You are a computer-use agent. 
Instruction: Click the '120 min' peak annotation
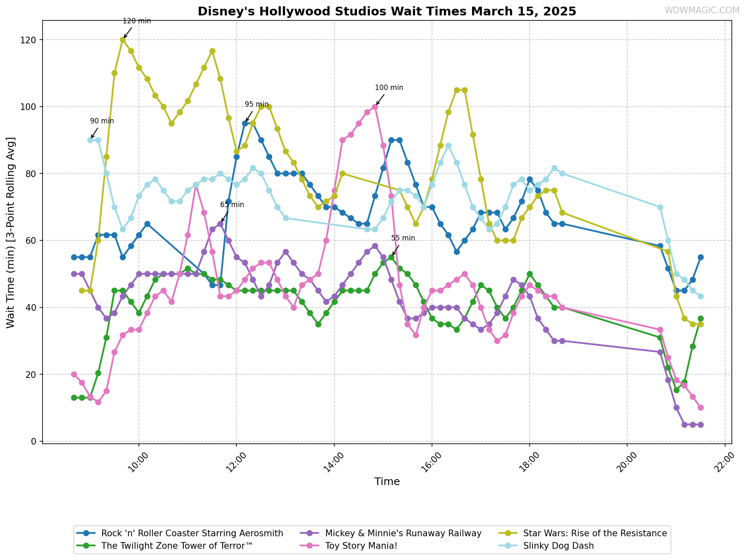coord(137,21)
